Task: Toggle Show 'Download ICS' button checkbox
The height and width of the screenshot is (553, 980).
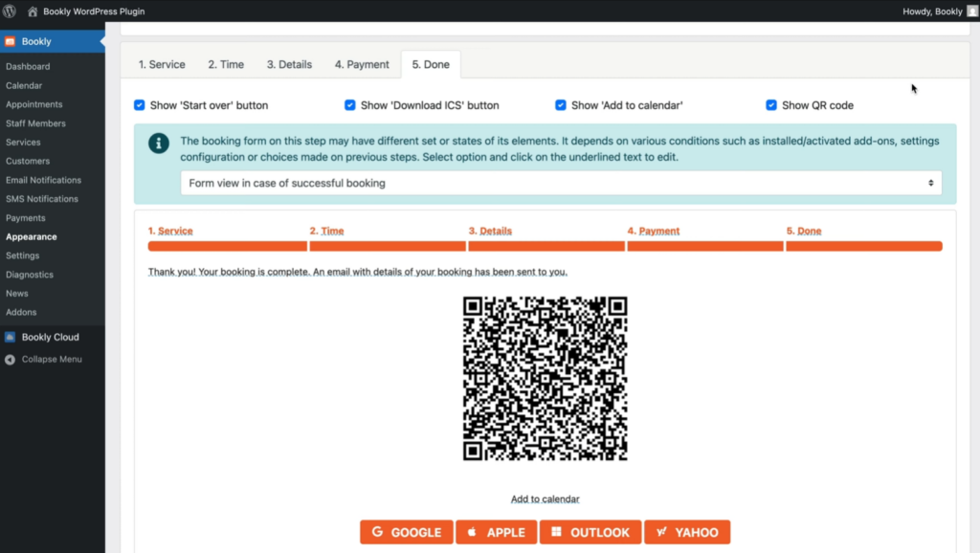Action: click(350, 105)
